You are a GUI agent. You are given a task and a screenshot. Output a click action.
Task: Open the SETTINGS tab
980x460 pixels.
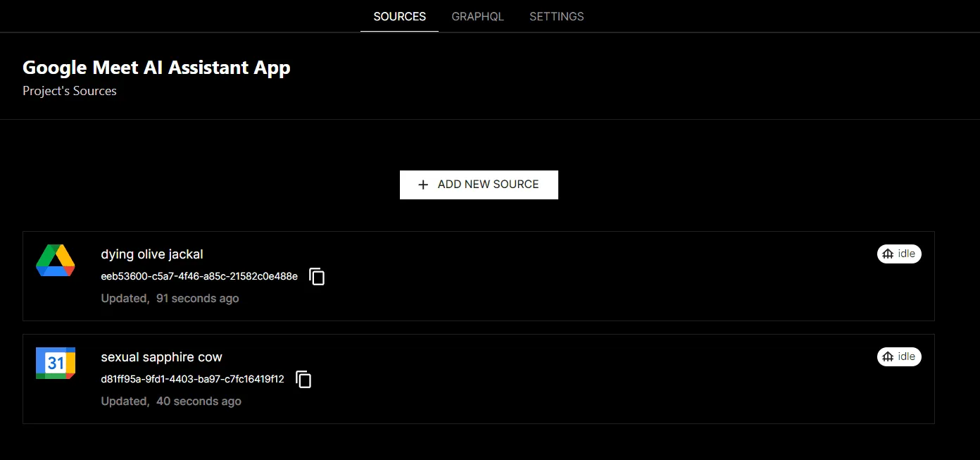tap(556, 16)
